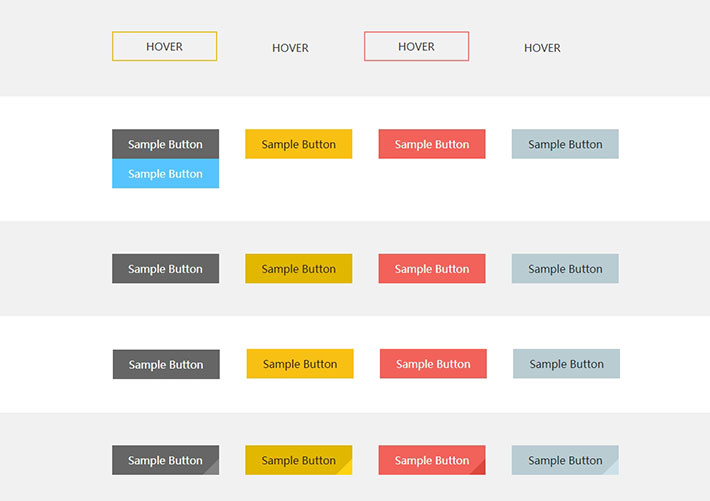
Task: Click the gray Sample Button with the folded corner
Action: click(165, 460)
